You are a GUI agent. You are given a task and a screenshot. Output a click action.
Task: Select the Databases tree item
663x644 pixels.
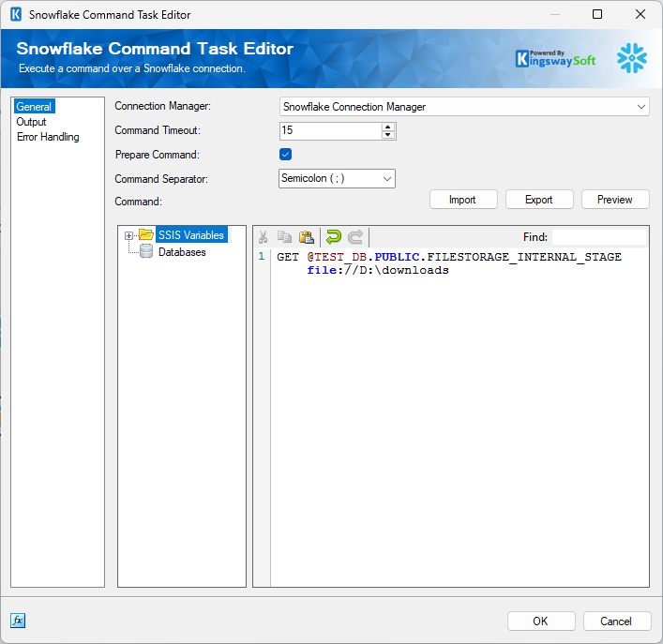tap(182, 252)
